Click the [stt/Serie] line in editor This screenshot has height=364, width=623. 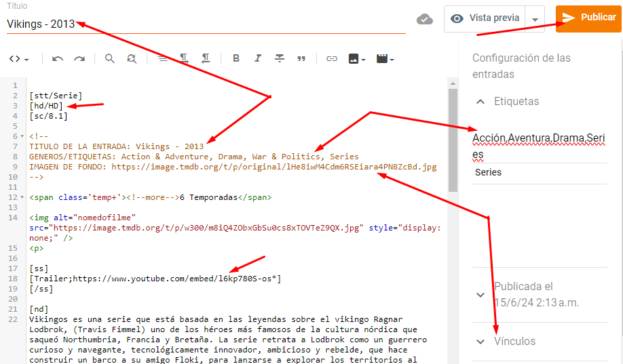(56, 96)
